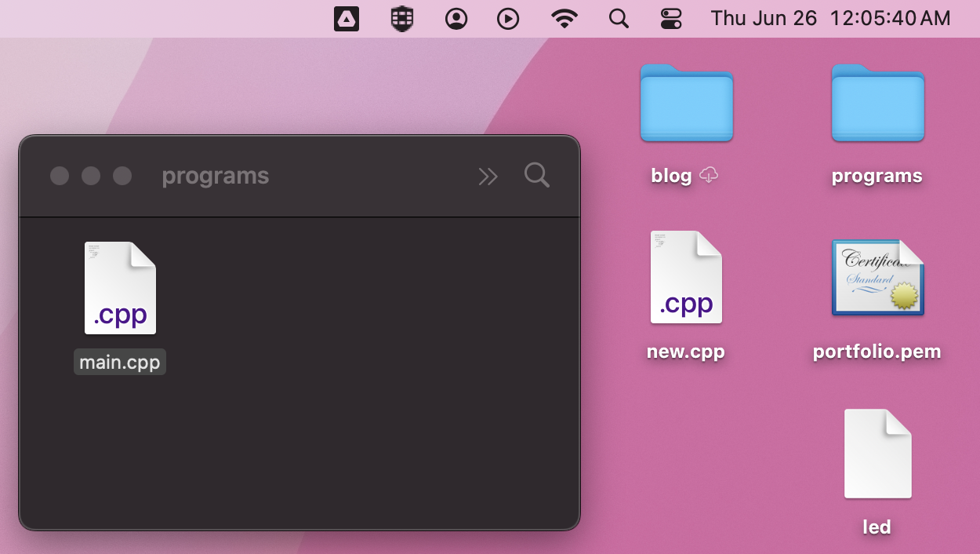This screenshot has width=980, height=554.
Task: Click the shield-shaped menu bar icon
Action: [401, 18]
